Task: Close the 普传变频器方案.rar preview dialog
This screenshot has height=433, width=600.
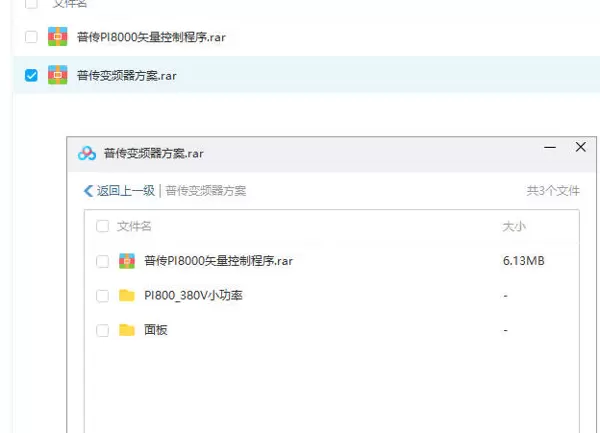Action: (580, 147)
